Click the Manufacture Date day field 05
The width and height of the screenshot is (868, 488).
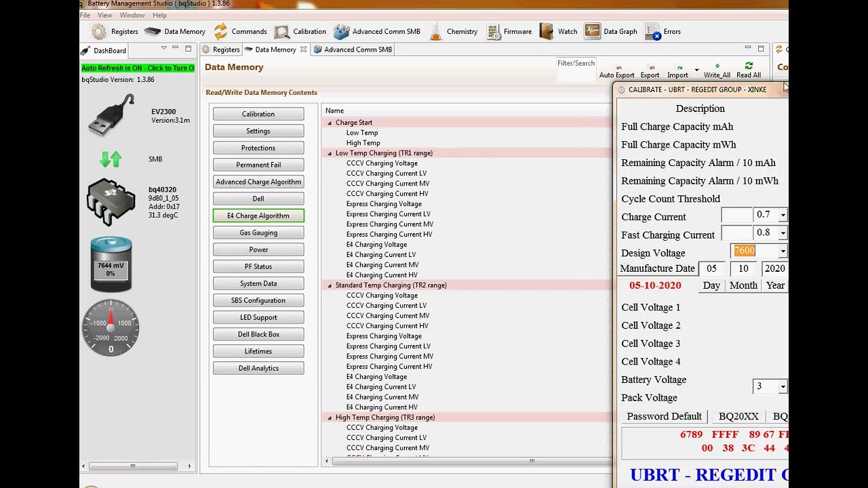[711, 268]
